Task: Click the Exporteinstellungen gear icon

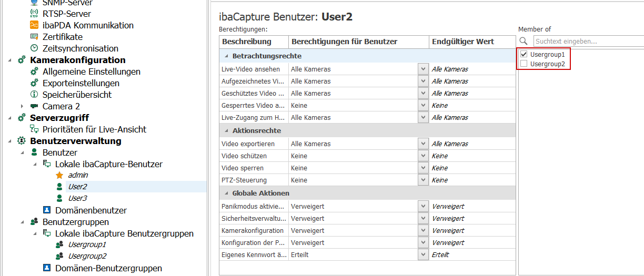Action: coord(34,83)
